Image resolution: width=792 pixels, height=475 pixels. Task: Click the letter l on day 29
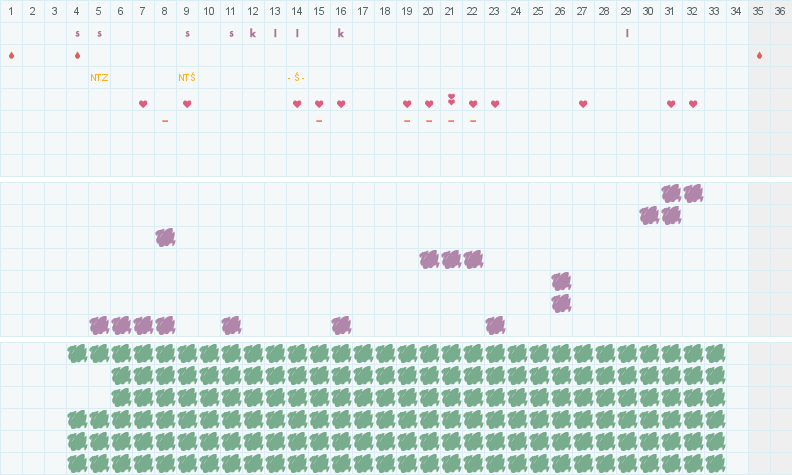[627, 33]
